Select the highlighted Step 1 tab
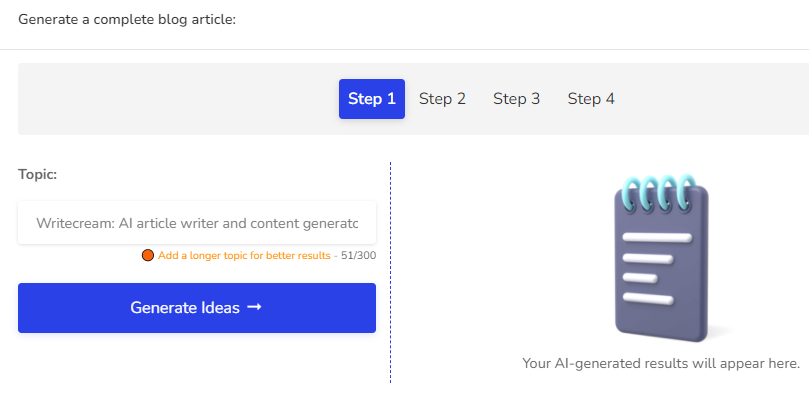Screen dimensions: 809x407 (x=371, y=99)
